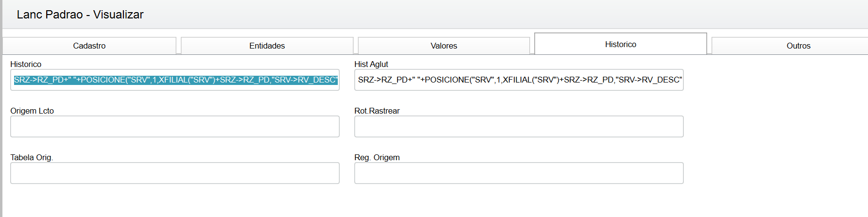Open the Entidades tab
Viewport: 868px width, 217px height.
coord(267,46)
